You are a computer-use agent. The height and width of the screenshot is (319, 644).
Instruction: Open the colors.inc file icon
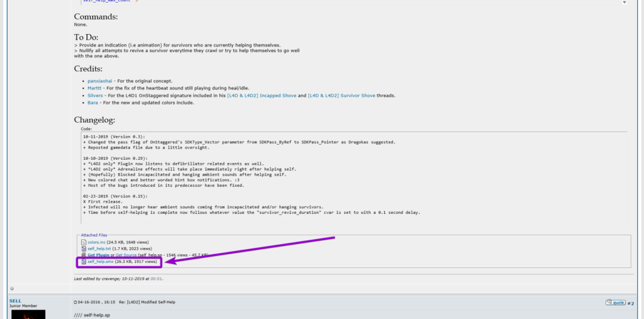(x=84, y=242)
